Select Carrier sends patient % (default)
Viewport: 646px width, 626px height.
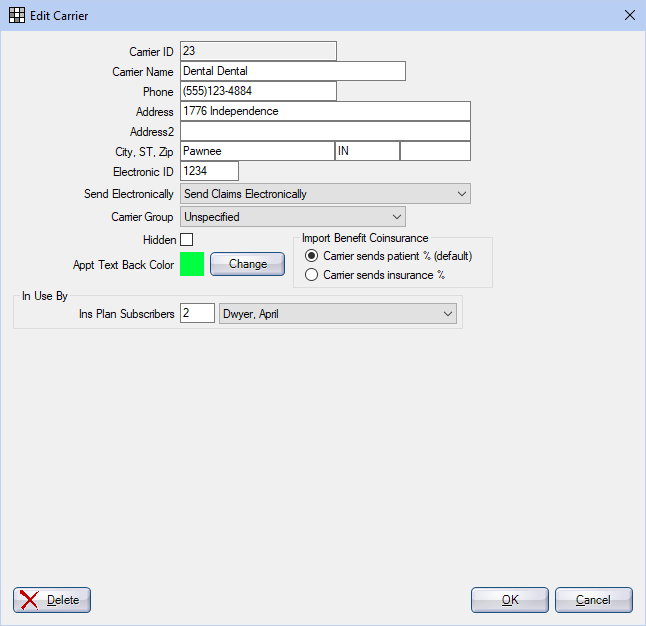pyautogui.click(x=389, y=256)
